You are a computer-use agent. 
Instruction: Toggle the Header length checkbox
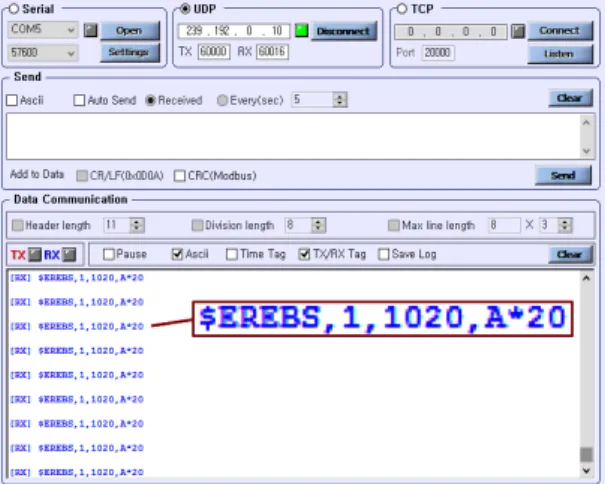click(x=17, y=225)
